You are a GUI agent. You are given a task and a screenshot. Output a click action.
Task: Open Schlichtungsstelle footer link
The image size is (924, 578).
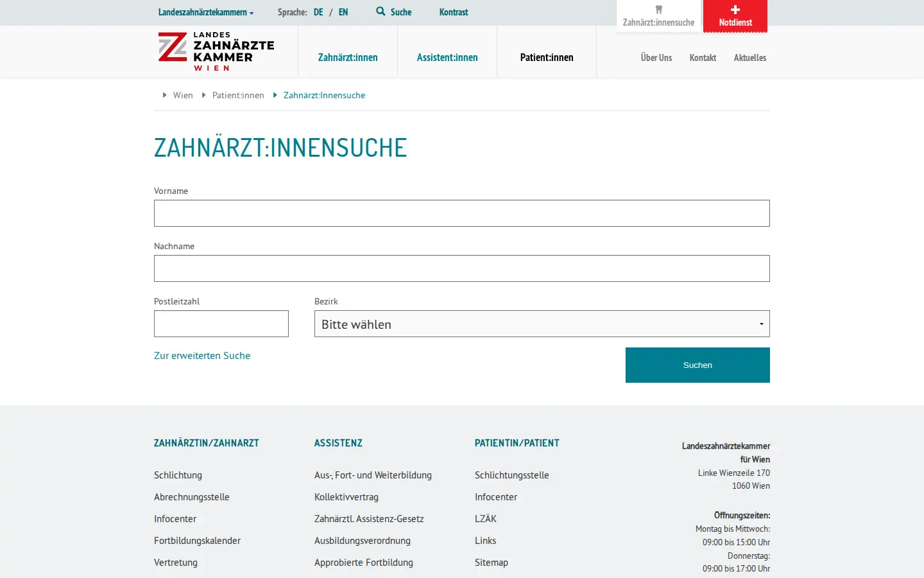[512, 475]
